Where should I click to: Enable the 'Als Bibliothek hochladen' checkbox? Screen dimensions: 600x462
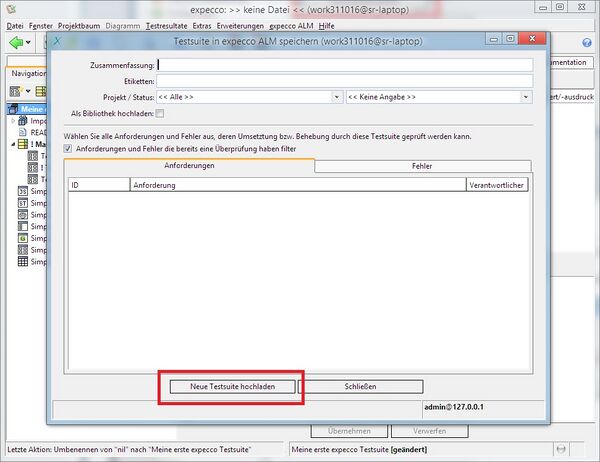point(159,115)
